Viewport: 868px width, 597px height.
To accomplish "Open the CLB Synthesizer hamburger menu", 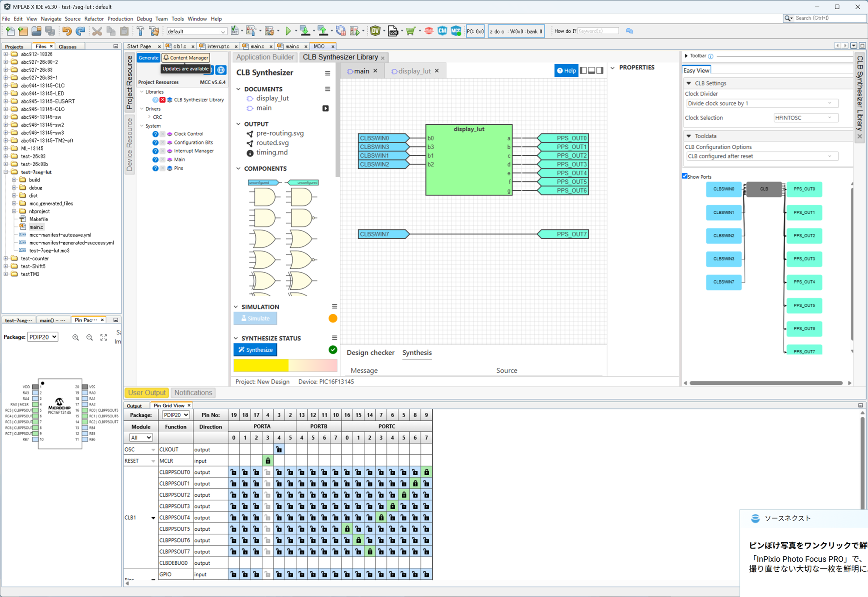I will point(328,73).
